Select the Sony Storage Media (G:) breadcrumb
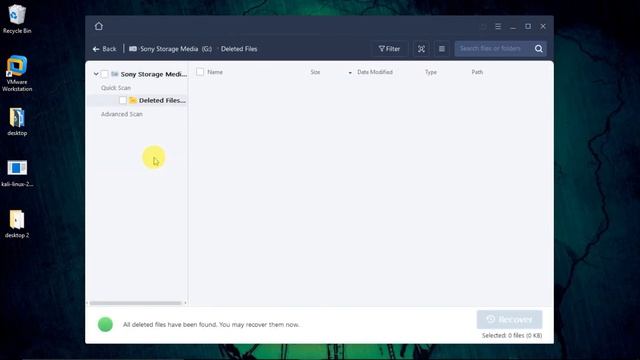 click(x=176, y=49)
